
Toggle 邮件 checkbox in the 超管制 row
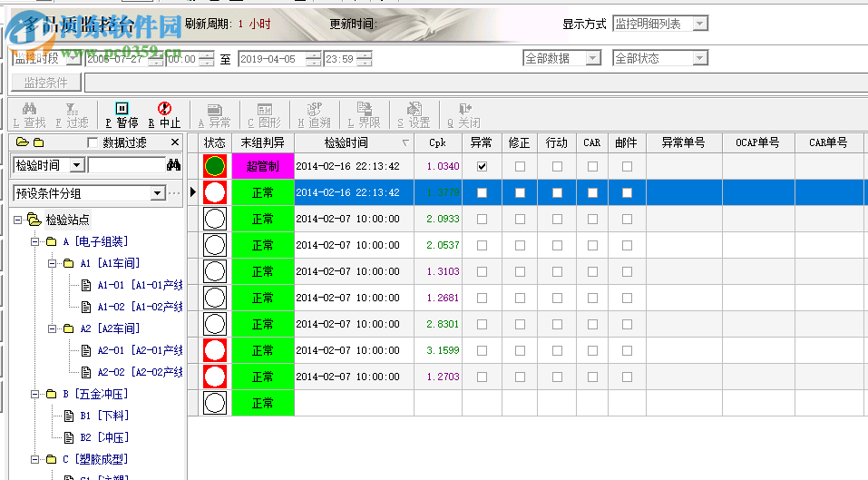627,166
